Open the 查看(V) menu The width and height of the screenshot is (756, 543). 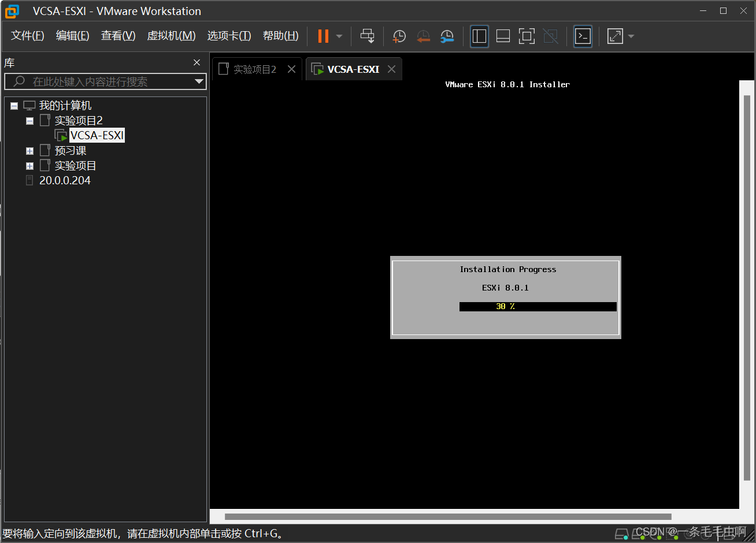click(x=118, y=36)
